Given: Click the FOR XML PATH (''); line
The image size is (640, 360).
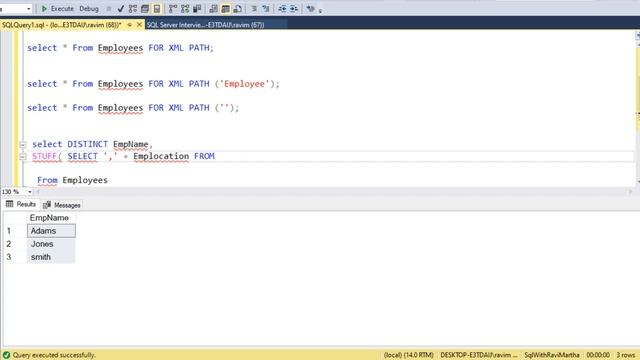Looking at the screenshot, I should (x=133, y=108).
